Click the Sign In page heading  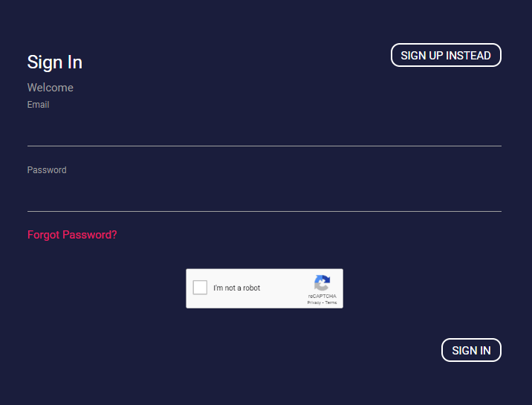[55, 62]
